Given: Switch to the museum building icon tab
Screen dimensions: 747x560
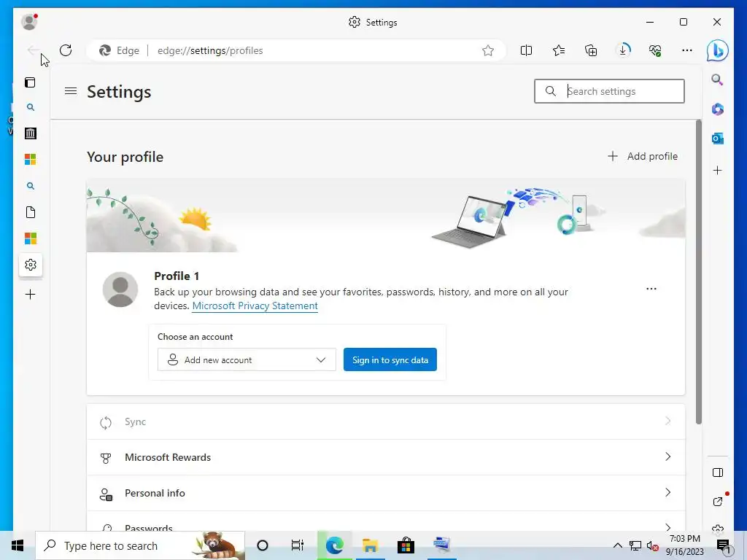Looking at the screenshot, I should (x=30, y=133).
